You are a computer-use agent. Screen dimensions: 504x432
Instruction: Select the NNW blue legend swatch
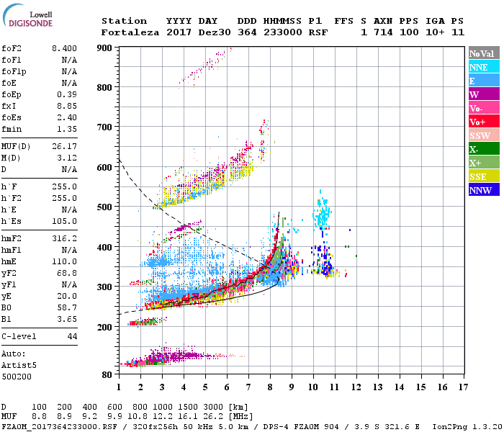pyautogui.click(x=484, y=189)
